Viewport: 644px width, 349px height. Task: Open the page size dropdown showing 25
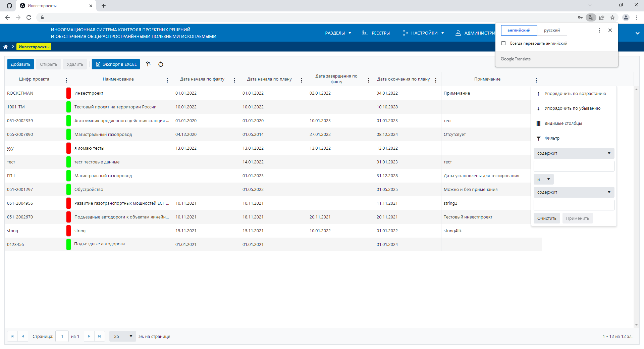coord(123,336)
